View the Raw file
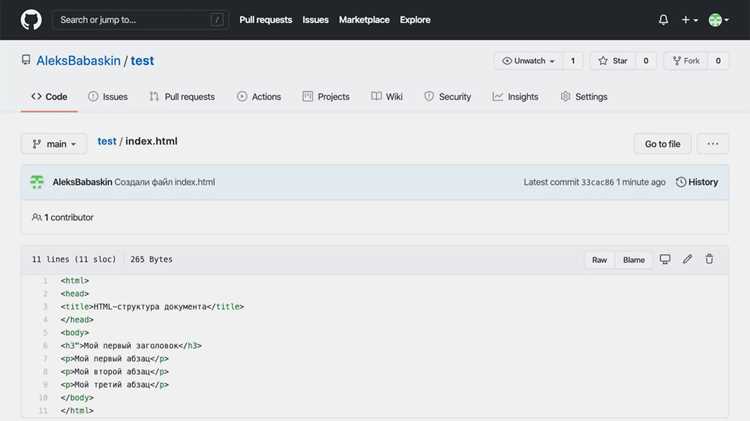The height and width of the screenshot is (421, 750). 599,260
